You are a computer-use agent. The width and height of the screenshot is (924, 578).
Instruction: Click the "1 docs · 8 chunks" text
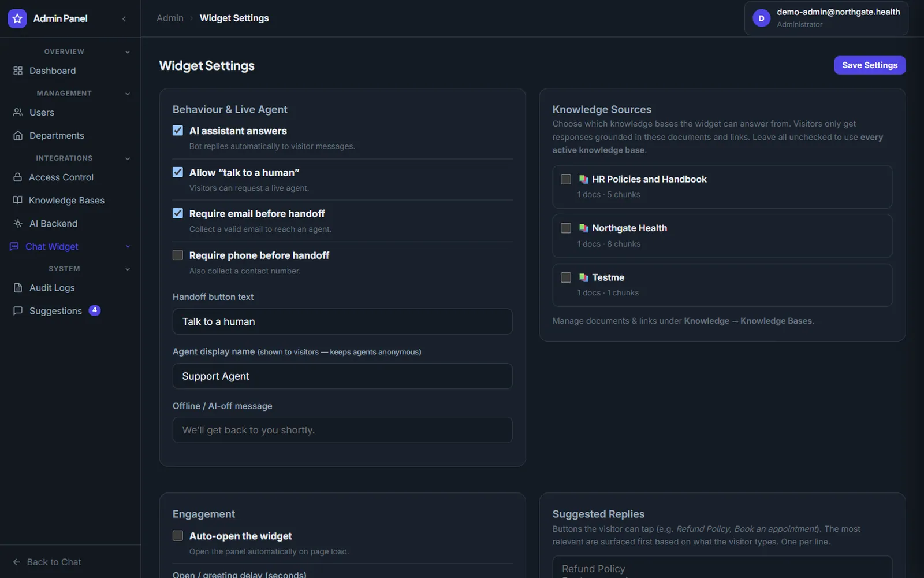pos(609,244)
